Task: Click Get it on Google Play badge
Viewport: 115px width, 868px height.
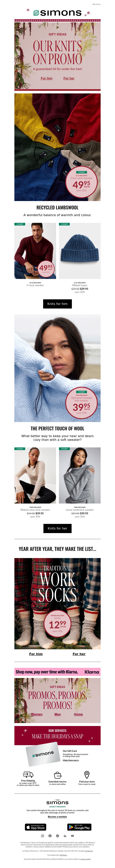Action: 79,827
